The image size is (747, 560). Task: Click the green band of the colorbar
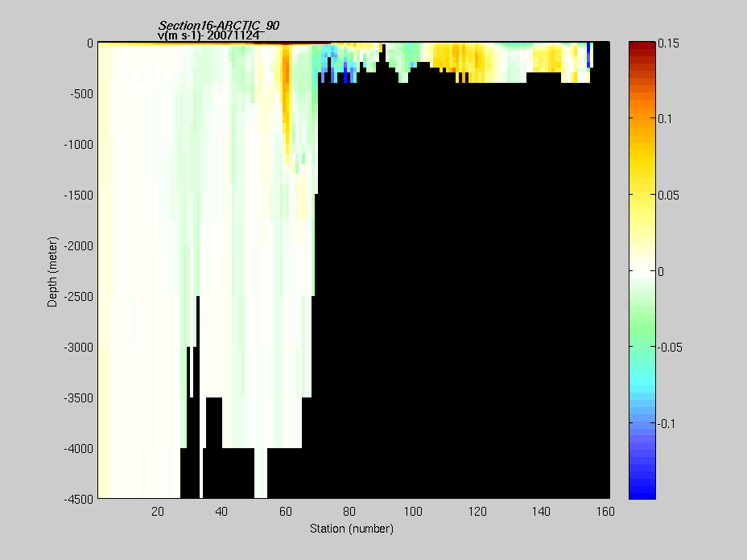642,328
